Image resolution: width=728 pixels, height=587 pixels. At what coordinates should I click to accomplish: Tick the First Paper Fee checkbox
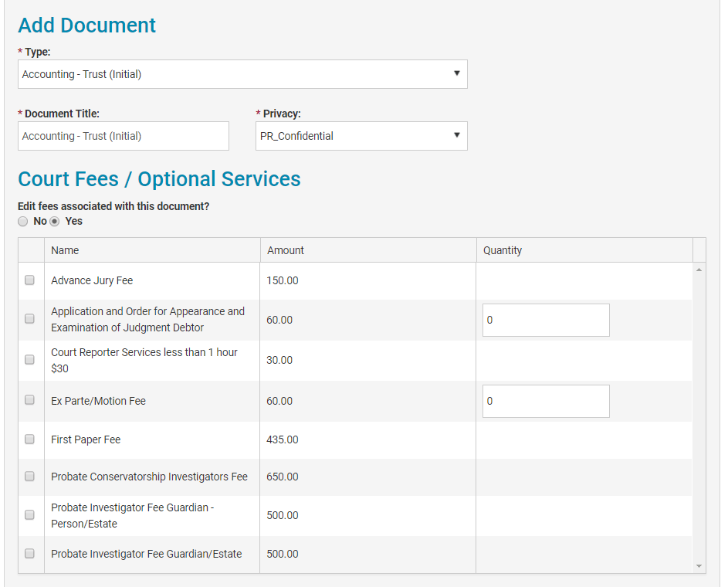tap(30, 439)
